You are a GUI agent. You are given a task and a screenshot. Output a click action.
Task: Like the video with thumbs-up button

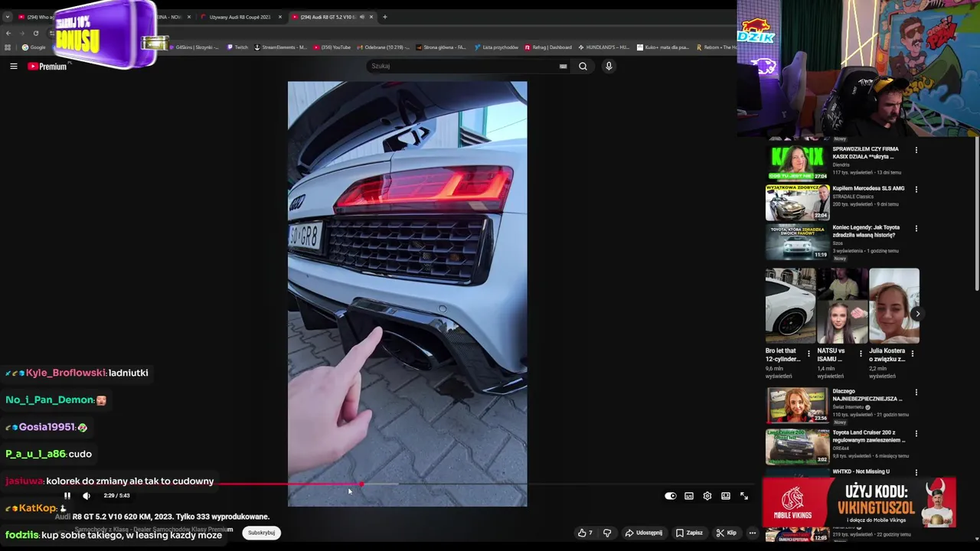pyautogui.click(x=586, y=533)
